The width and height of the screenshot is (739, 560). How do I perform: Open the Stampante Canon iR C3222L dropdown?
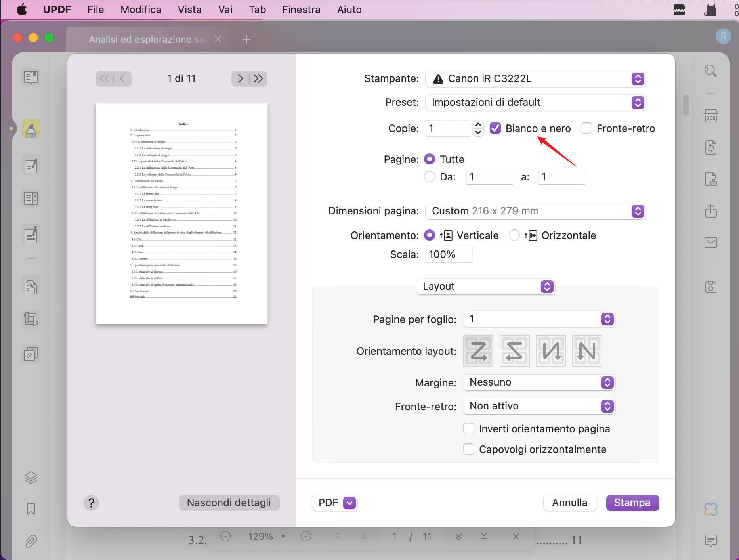(x=535, y=79)
